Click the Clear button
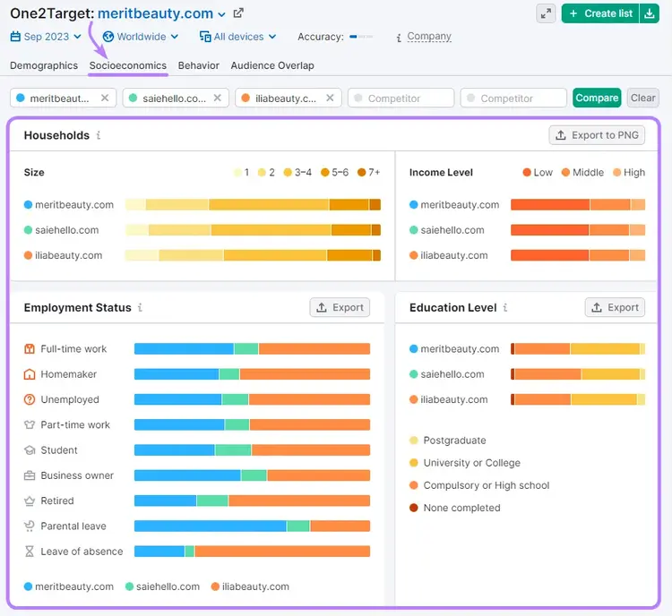The height and width of the screenshot is (616, 672). click(x=642, y=98)
